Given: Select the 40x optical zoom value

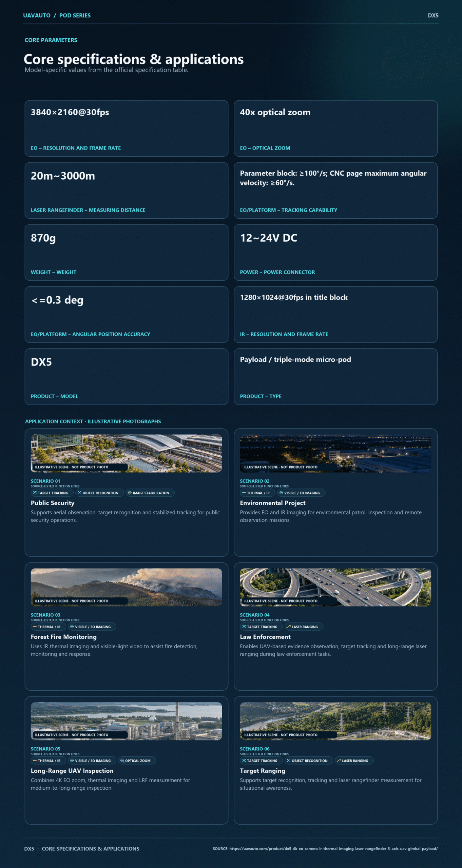Looking at the screenshot, I should tap(275, 112).
